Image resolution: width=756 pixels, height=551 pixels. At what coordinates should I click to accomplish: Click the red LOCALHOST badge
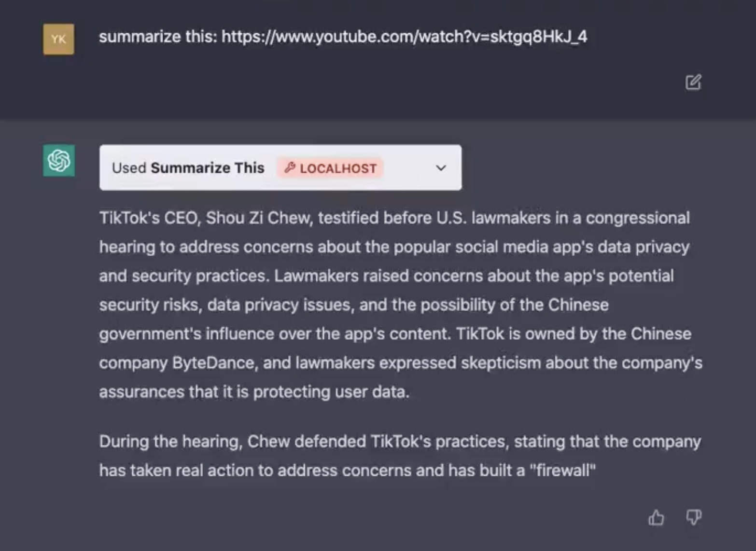pos(330,168)
